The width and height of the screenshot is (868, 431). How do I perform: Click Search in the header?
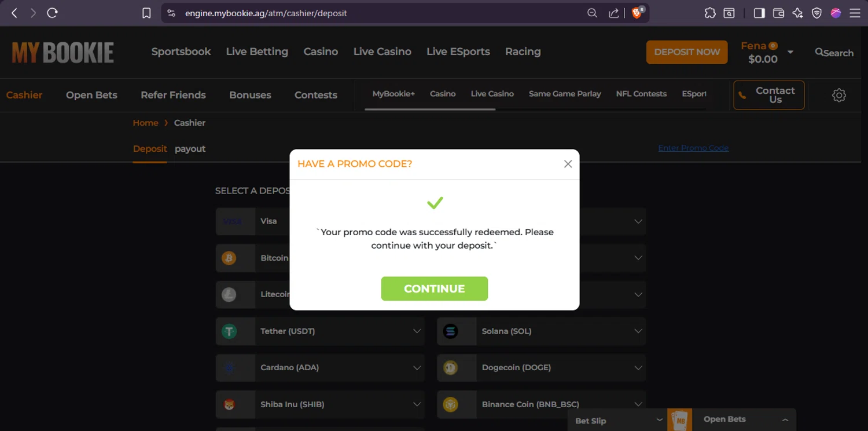[x=834, y=53]
